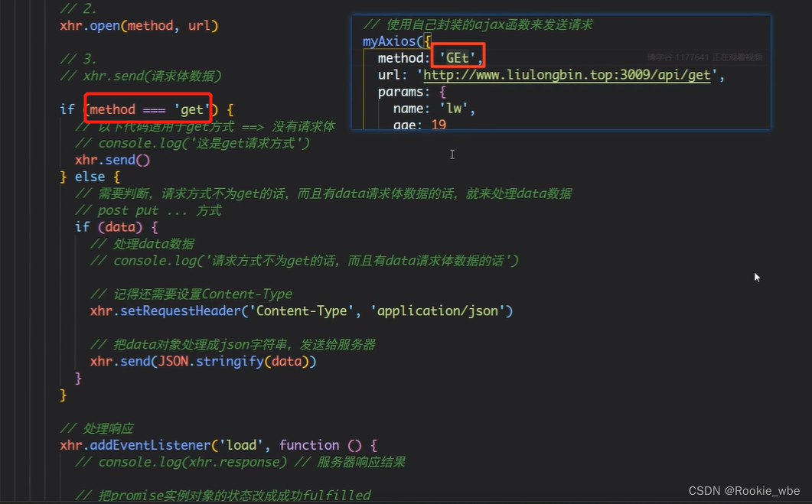
Task: Click the comment // 处理data数据
Action: pos(142,244)
